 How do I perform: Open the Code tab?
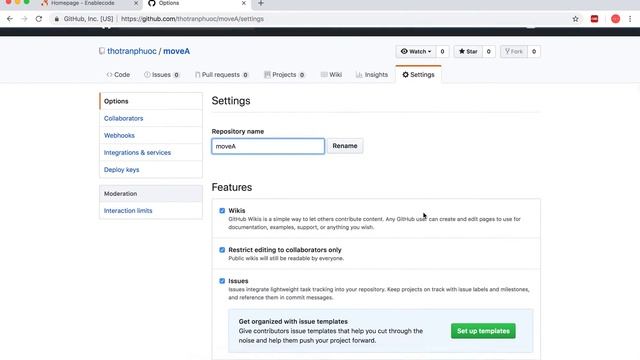(x=118, y=75)
